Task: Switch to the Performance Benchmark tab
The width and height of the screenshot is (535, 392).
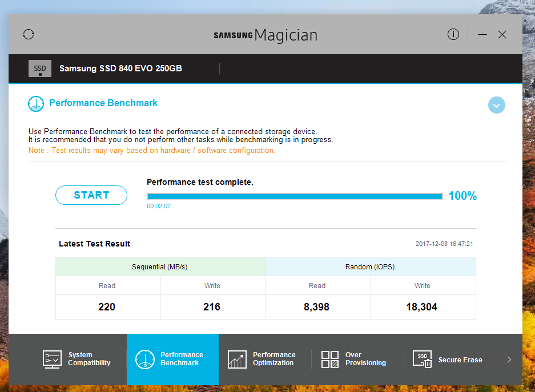Action: [172, 359]
